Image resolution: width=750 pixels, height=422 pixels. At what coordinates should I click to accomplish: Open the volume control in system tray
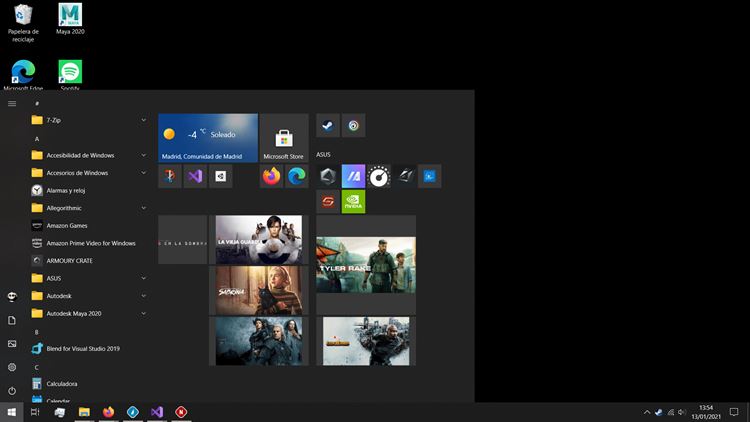click(x=682, y=412)
